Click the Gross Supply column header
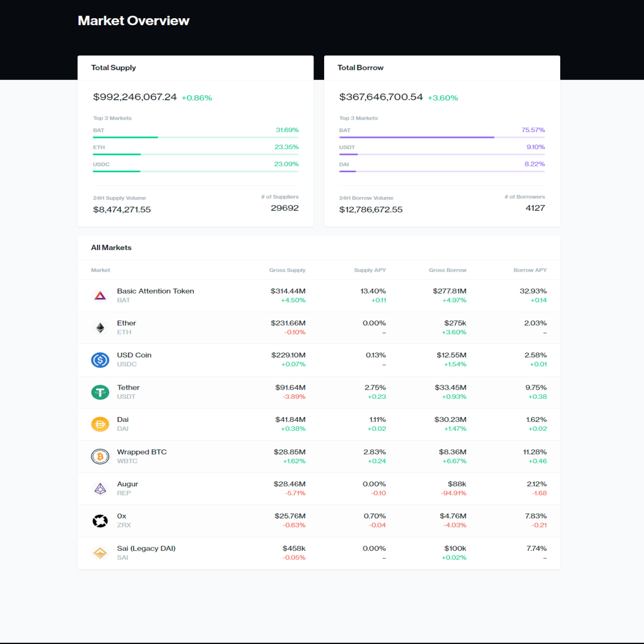The width and height of the screenshot is (644, 644). [287, 270]
